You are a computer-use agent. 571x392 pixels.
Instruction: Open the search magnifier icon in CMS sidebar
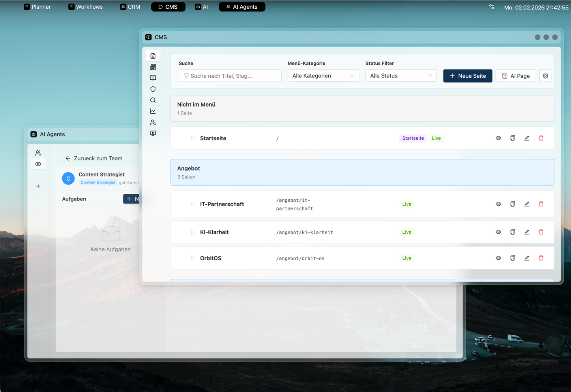(x=153, y=100)
